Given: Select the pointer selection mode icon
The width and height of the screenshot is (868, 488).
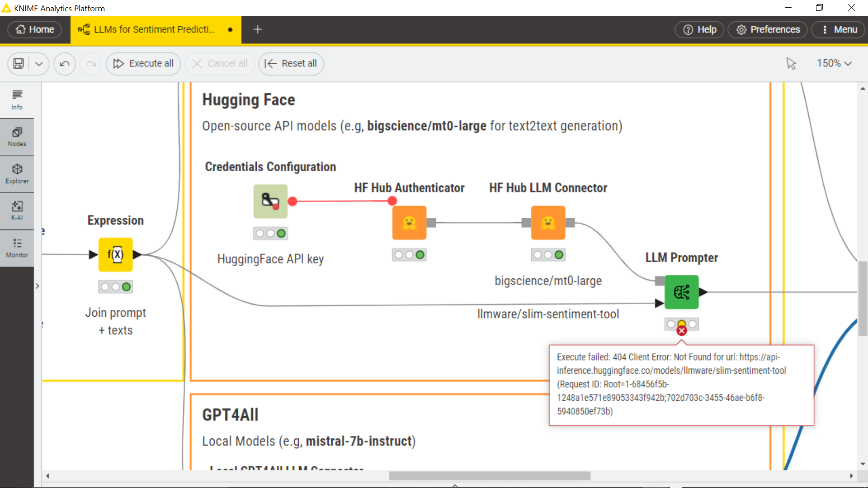Looking at the screenshot, I should [791, 64].
